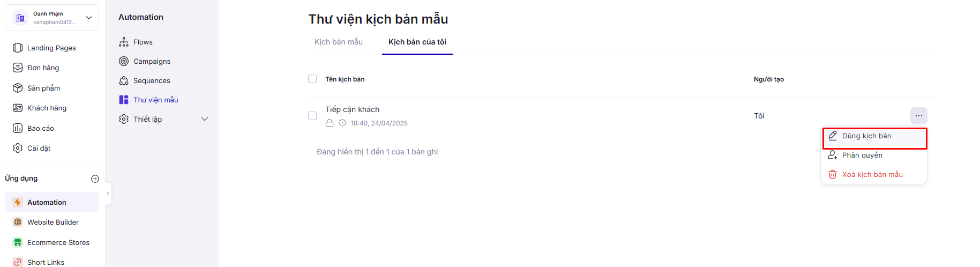Open Landing Pages from sidebar

[x=51, y=48]
